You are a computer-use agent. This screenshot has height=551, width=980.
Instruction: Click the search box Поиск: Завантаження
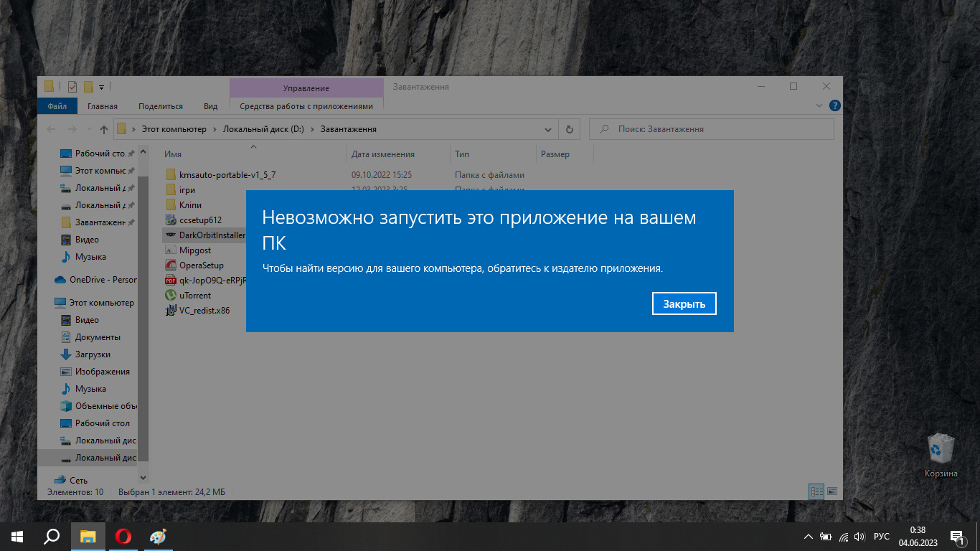coord(712,129)
